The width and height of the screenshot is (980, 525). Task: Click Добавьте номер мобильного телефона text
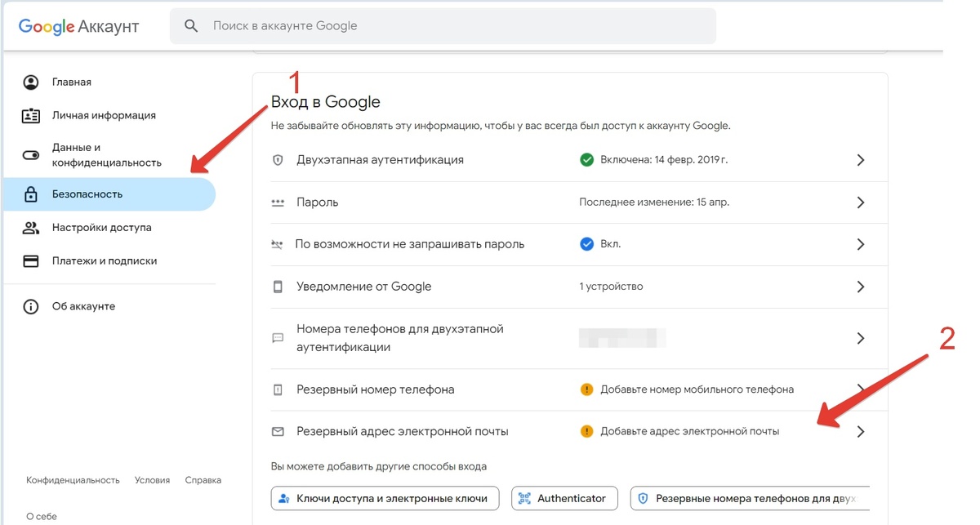tap(697, 389)
